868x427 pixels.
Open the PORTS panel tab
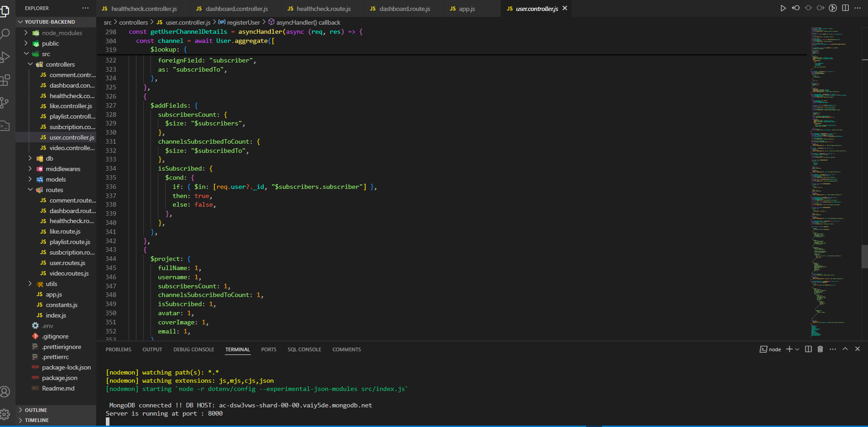(269, 349)
